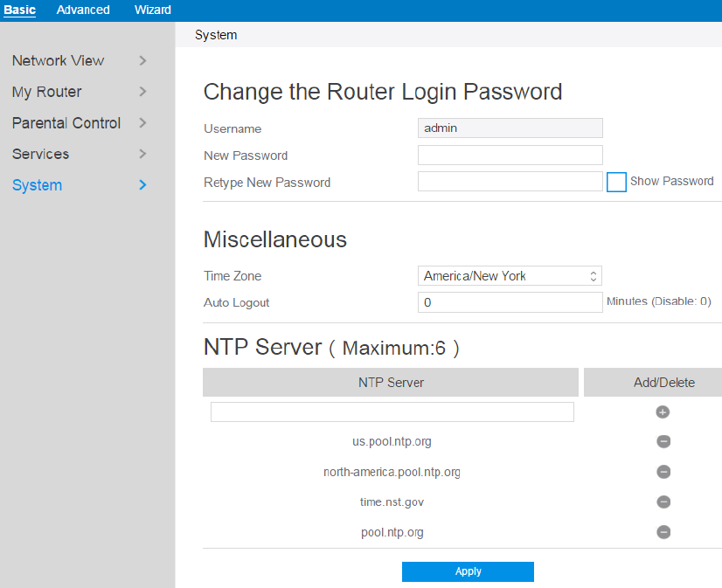Delete north-america.pool.ntp.org using the minus icon
The height and width of the screenshot is (588, 722).
[663, 472]
